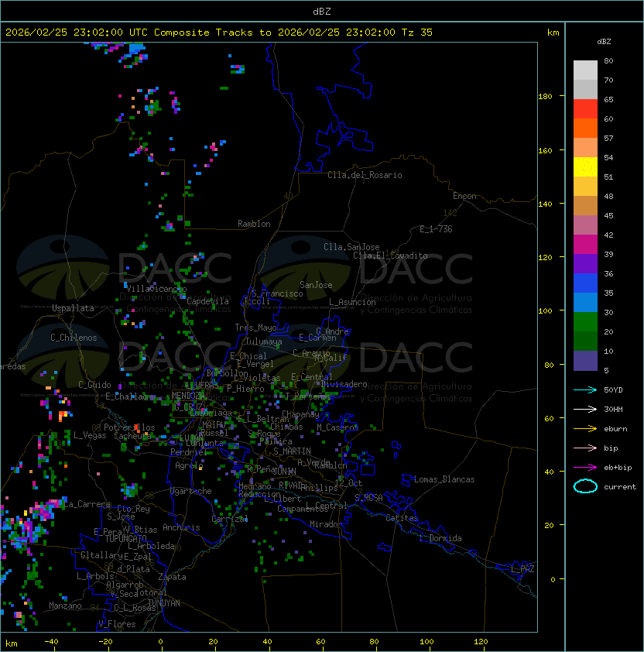Click the cyan 'current' ellipse symbol
The image size is (644, 652).
(x=585, y=486)
